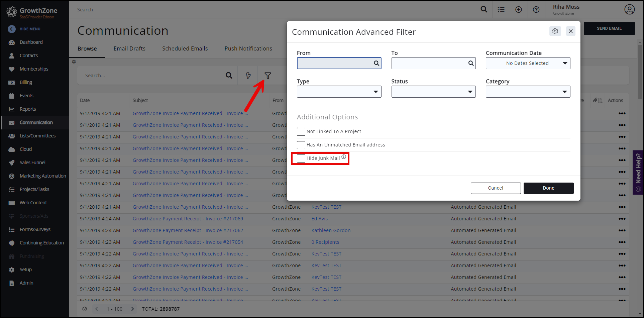Click the lightning bolt quick actions icon

point(248,76)
